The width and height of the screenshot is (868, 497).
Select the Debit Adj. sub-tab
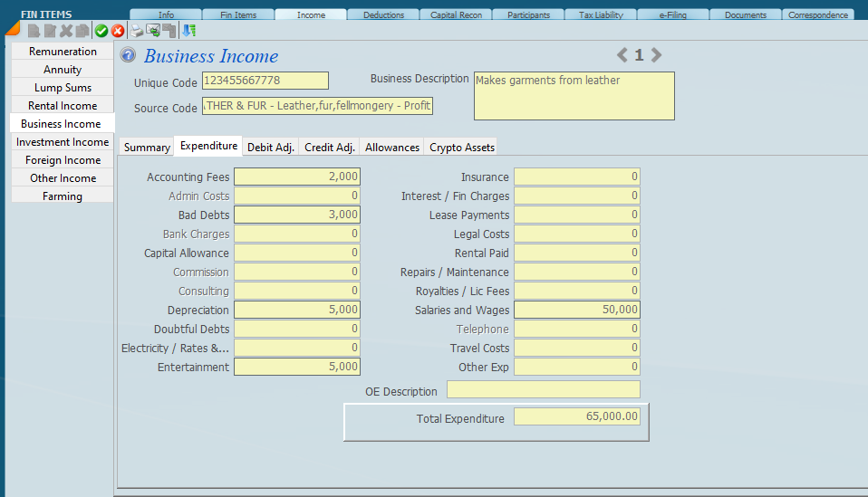[271, 147]
